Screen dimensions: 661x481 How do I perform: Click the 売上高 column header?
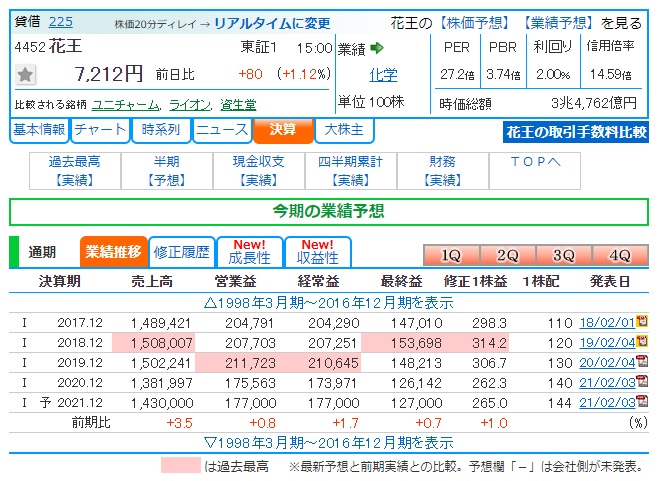pos(152,281)
